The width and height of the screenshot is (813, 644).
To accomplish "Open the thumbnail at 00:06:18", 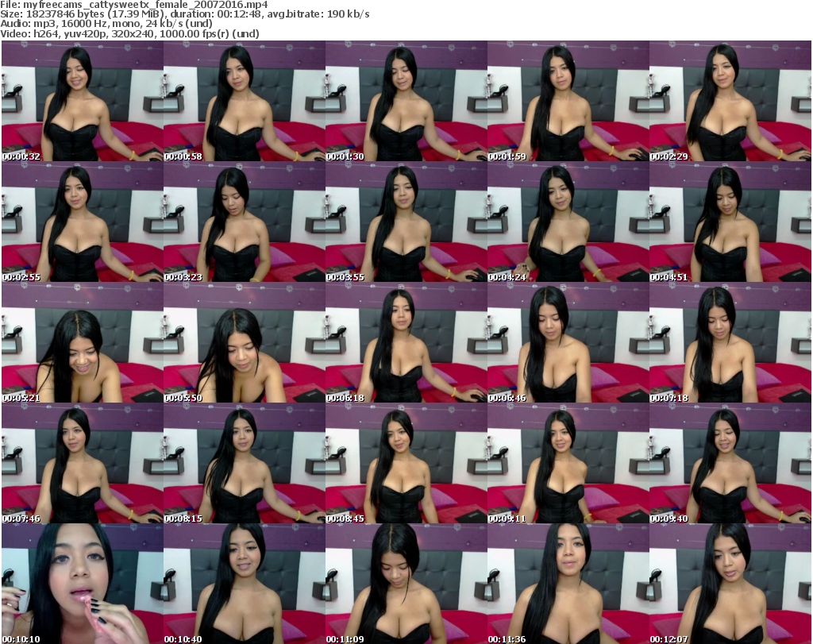I will coord(406,343).
